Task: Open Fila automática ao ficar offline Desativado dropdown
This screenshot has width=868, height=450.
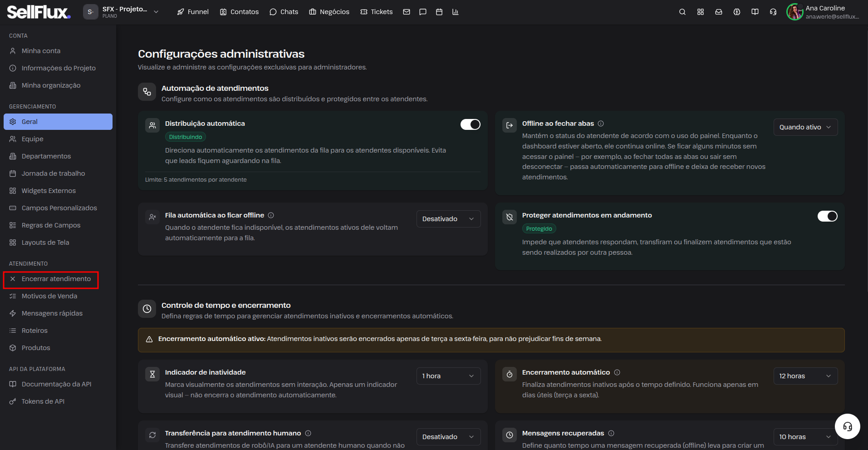Action: tap(448, 219)
